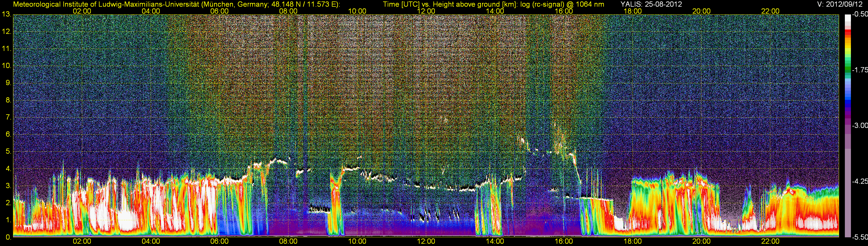The height and width of the screenshot is (246, 868).
Task: Click the -4.25 color scale value
Action: coord(860,181)
